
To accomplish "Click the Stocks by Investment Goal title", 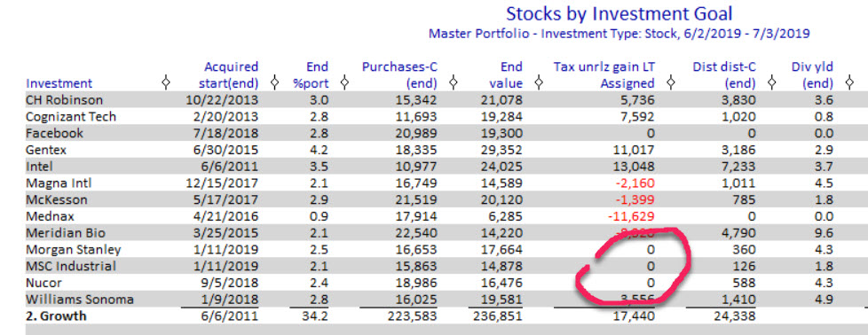I will click(x=619, y=13).
